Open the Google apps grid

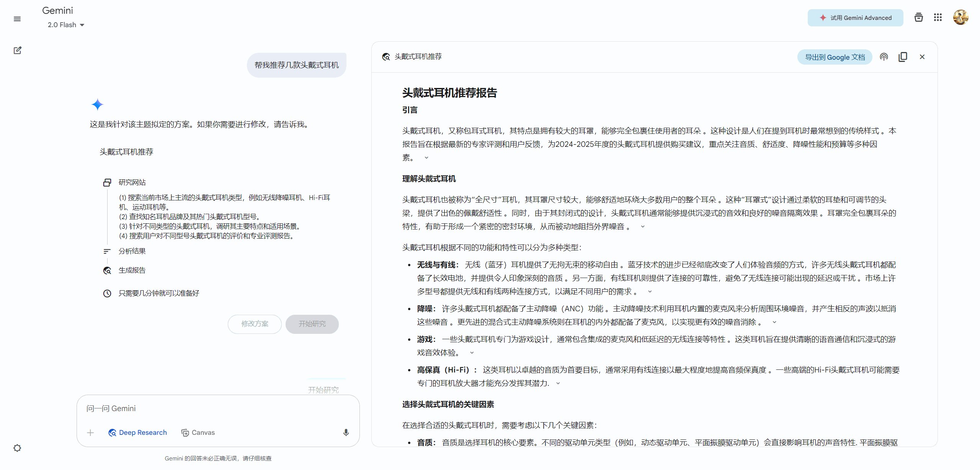tap(938, 18)
